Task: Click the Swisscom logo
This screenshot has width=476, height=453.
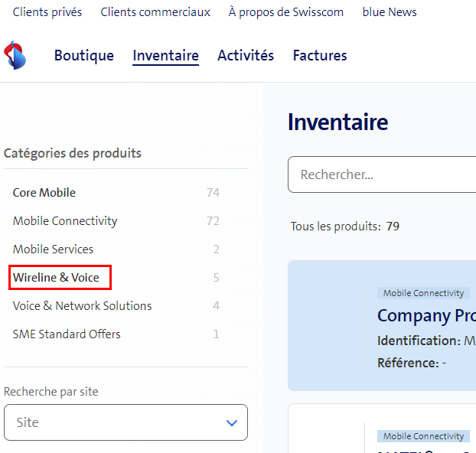Action: coord(15,56)
